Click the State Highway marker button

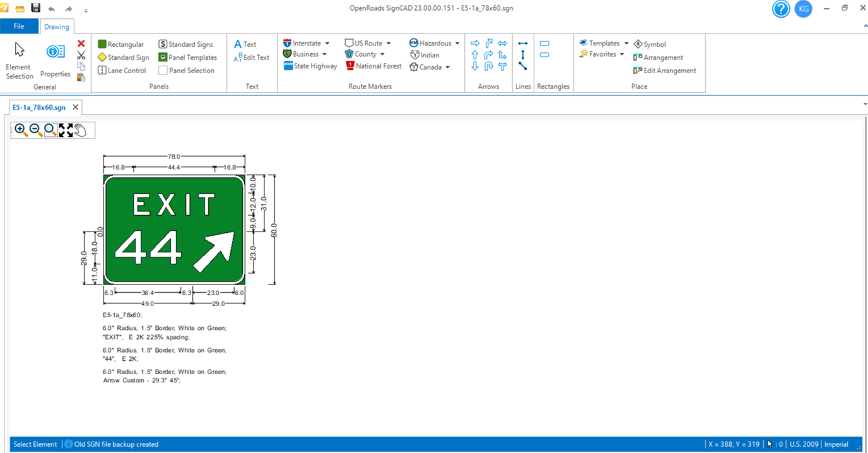click(310, 66)
